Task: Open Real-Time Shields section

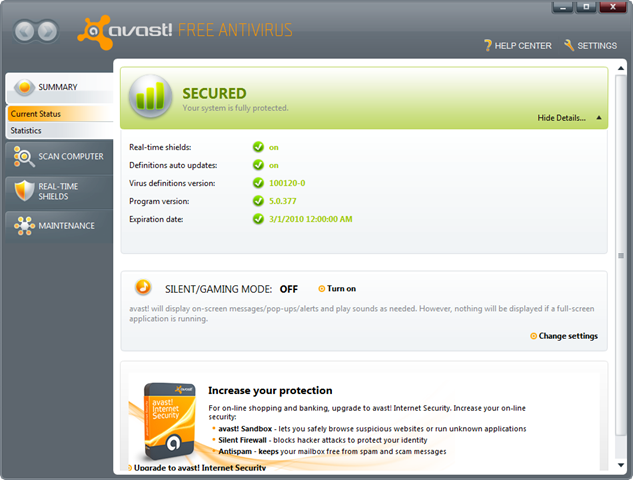Action: click(x=60, y=191)
